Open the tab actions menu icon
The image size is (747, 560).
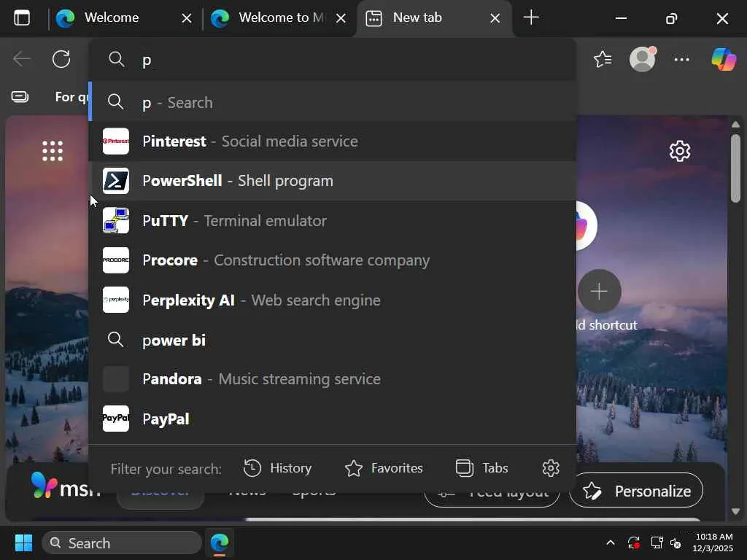(21, 18)
